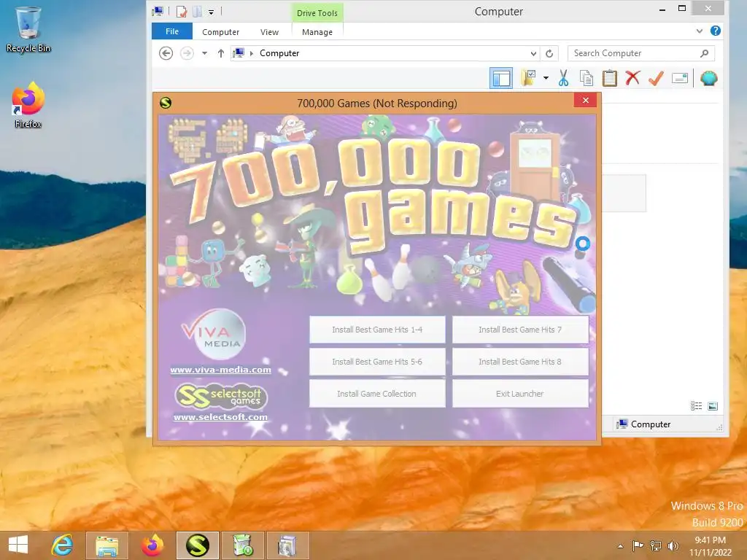Open the Manage tab

coord(317,32)
